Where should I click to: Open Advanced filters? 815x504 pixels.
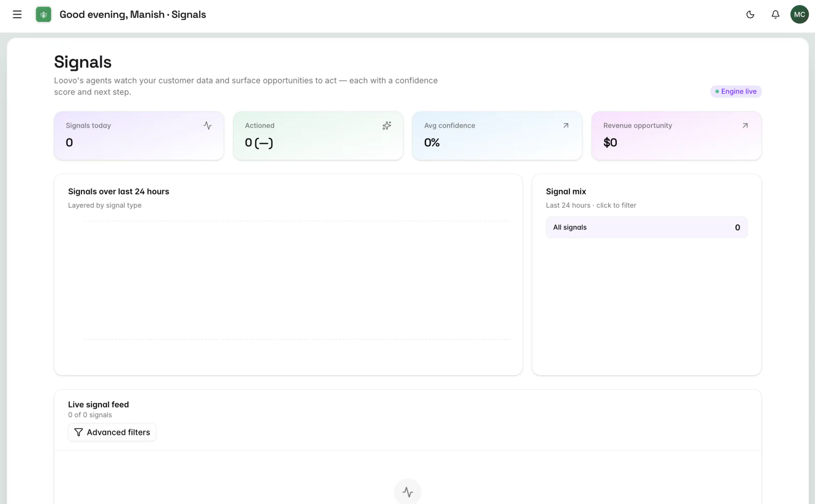coord(112,432)
